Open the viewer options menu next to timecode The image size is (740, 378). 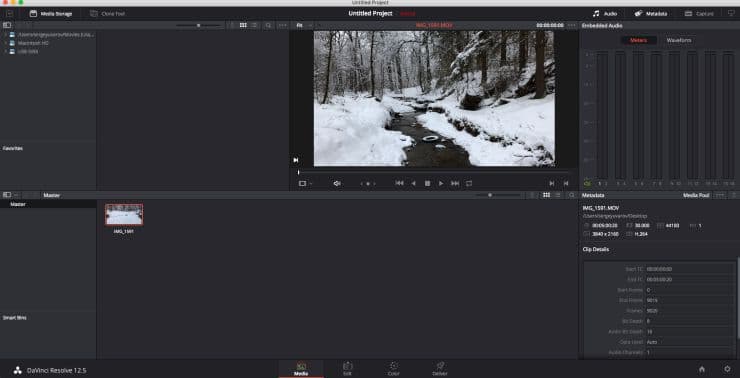[572, 25]
